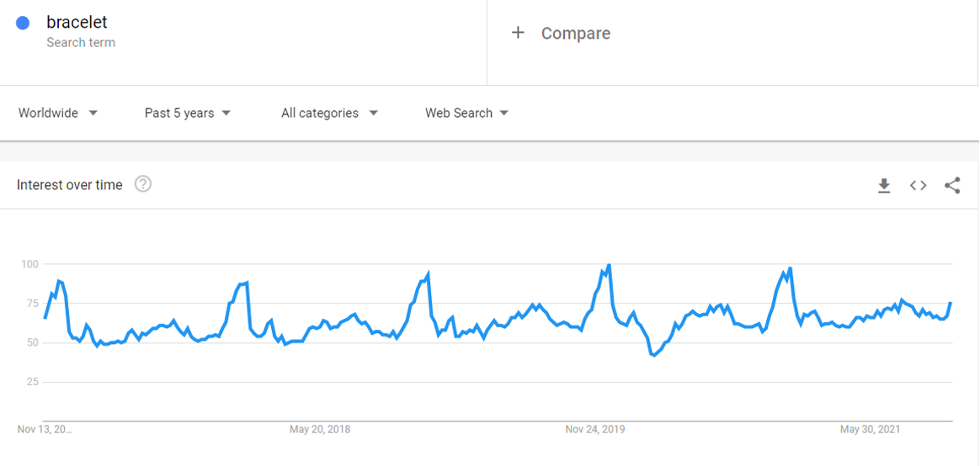Click the Nov 13 start date axis label
The height and width of the screenshot is (466, 980).
(x=45, y=430)
